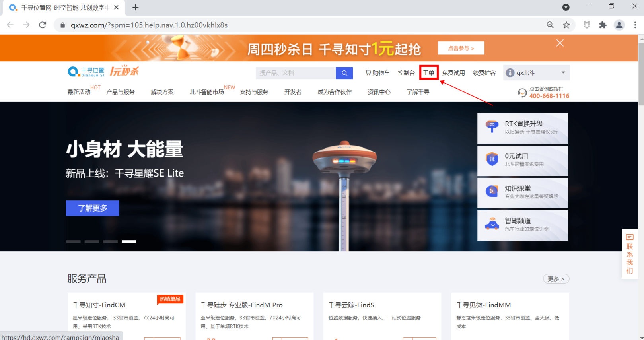The height and width of the screenshot is (340, 644).
Task: Expand the qx北斗 account dropdown
Action: [x=563, y=72]
